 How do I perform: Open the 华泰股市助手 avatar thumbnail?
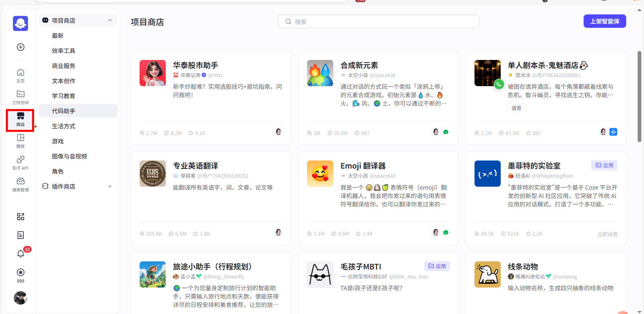click(x=153, y=73)
